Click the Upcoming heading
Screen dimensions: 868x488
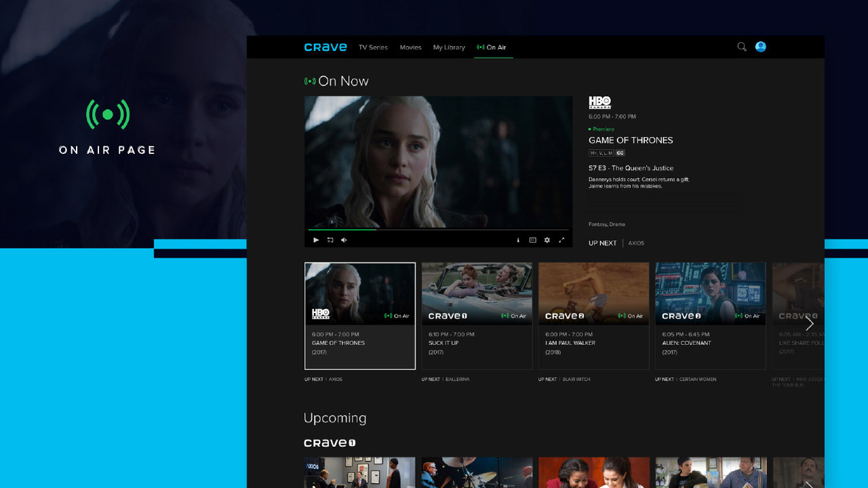tap(335, 418)
